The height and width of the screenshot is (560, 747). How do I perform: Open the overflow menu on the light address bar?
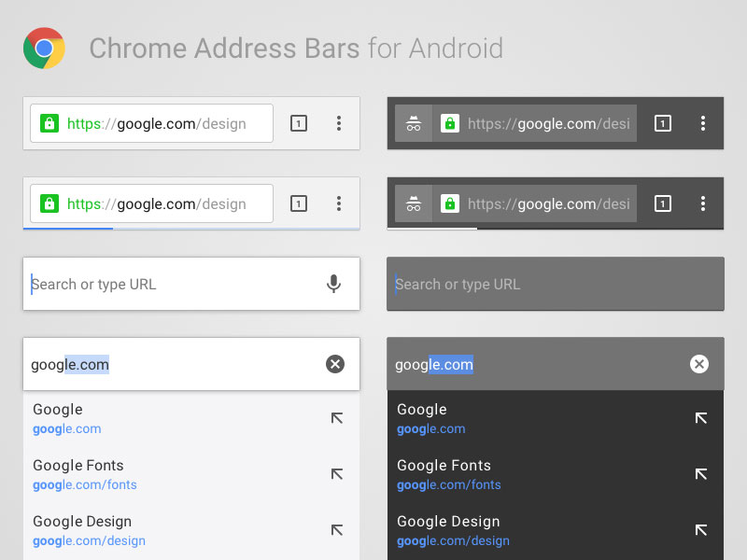click(339, 122)
